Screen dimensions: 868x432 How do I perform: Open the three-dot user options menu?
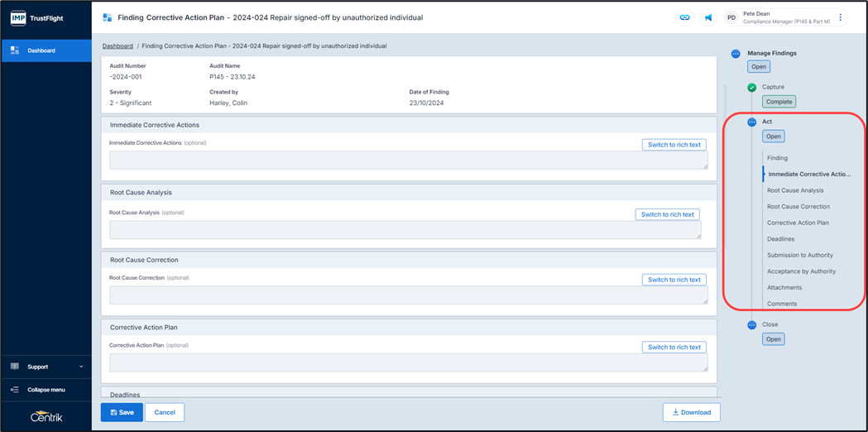point(841,17)
